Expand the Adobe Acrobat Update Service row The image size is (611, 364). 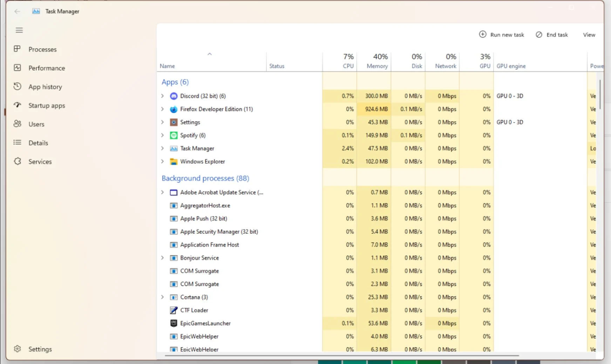click(x=162, y=192)
